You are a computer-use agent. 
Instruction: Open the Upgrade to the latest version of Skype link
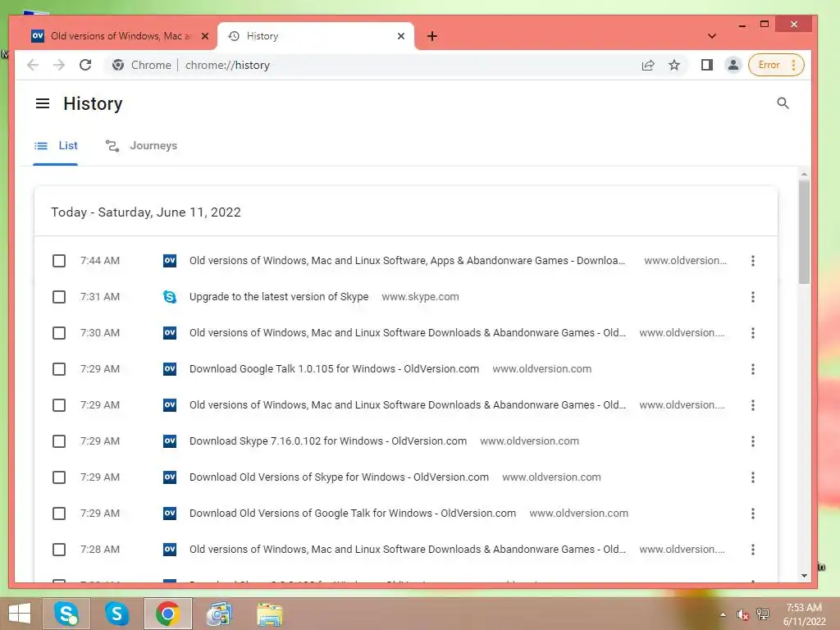279,297
